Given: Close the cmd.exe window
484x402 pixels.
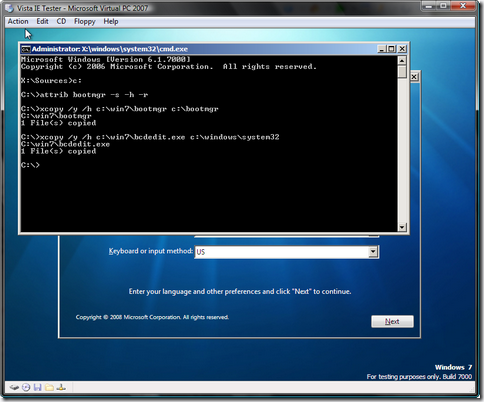Looking at the screenshot, I should click(x=402, y=49).
